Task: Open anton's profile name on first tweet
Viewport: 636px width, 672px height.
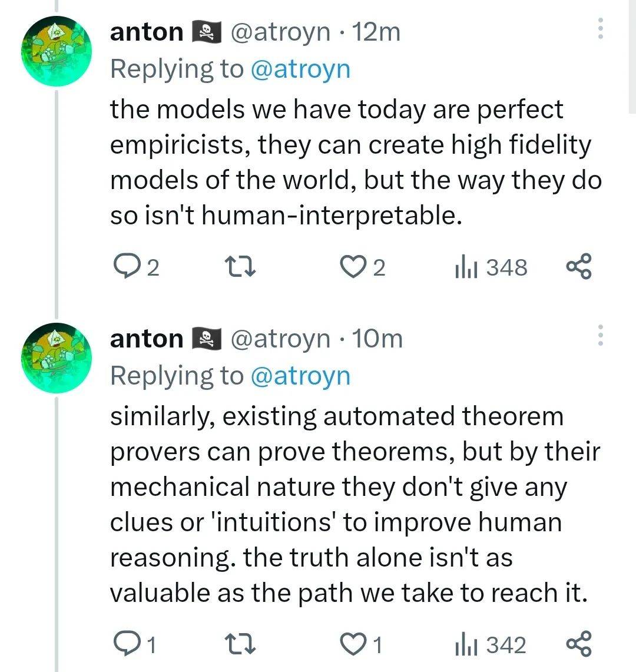Action: pyautogui.click(x=147, y=31)
